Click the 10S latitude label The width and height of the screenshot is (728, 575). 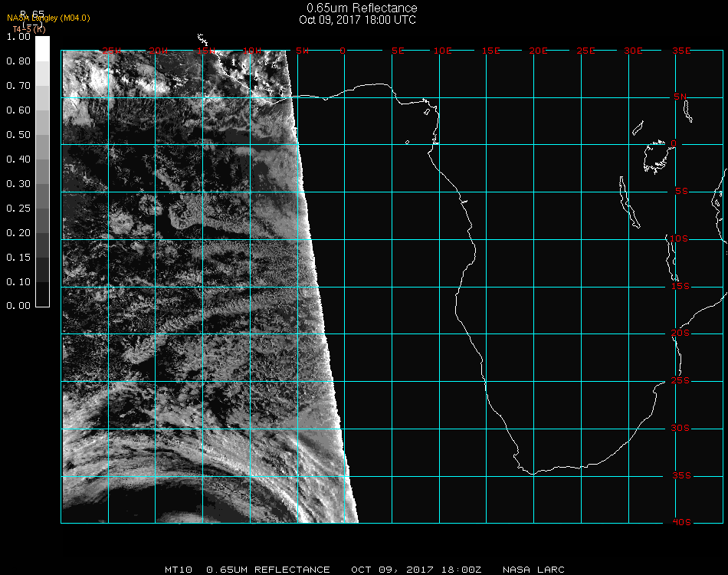679,238
